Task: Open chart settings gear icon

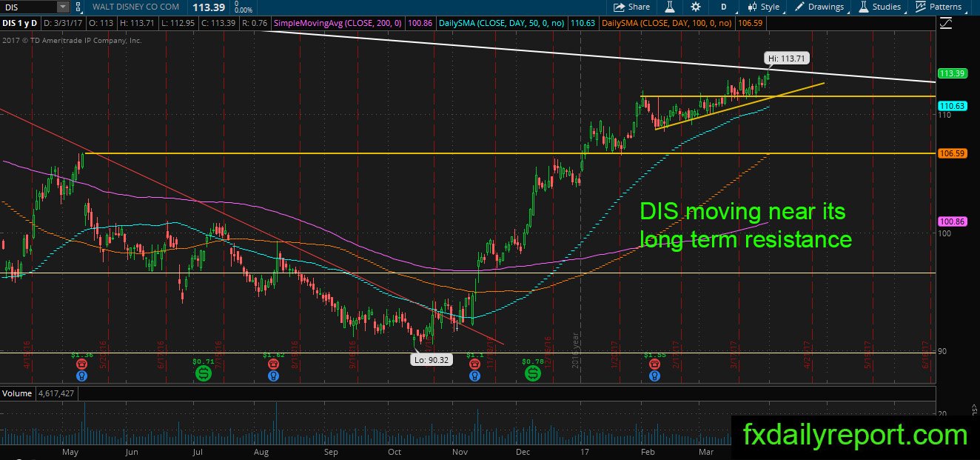Action: point(695,7)
